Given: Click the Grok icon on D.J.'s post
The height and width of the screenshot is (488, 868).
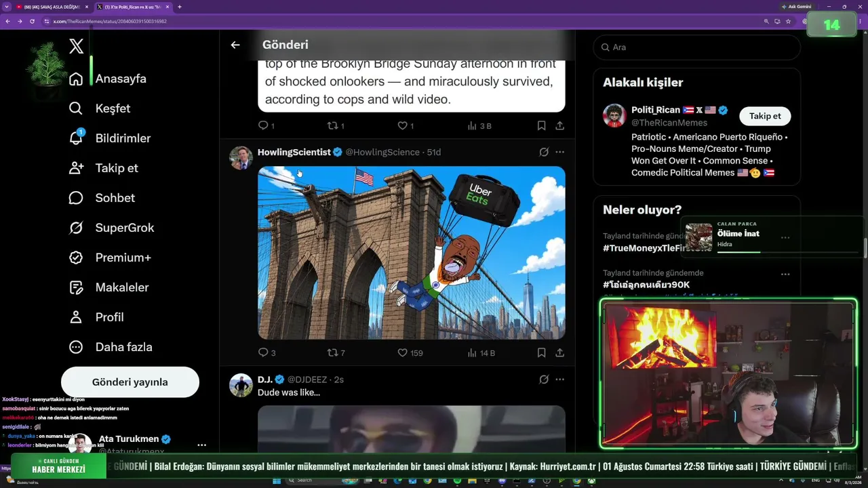Looking at the screenshot, I should tap(544, 380).
